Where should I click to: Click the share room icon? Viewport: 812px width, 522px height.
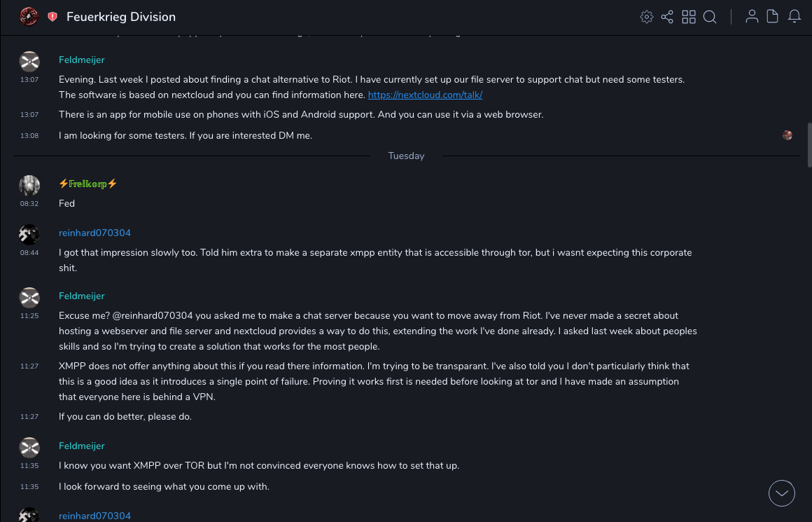(x=667, y=17)
